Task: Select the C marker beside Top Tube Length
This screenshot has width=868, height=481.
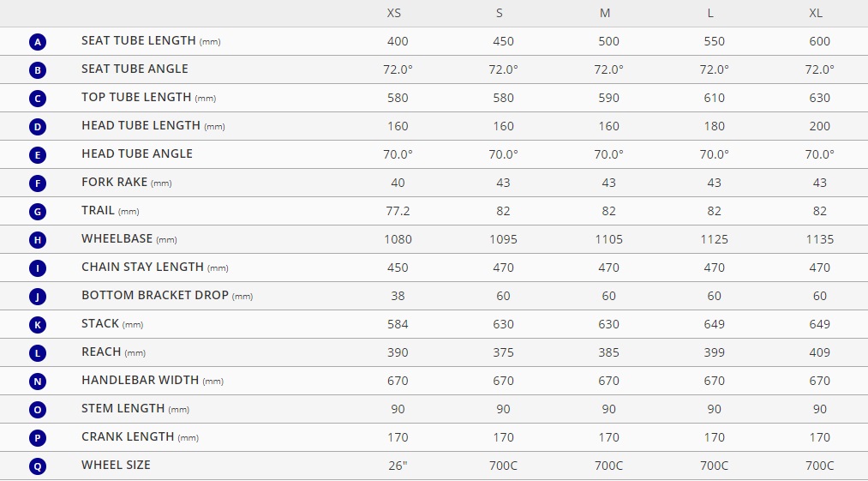Action: (38, 98)
